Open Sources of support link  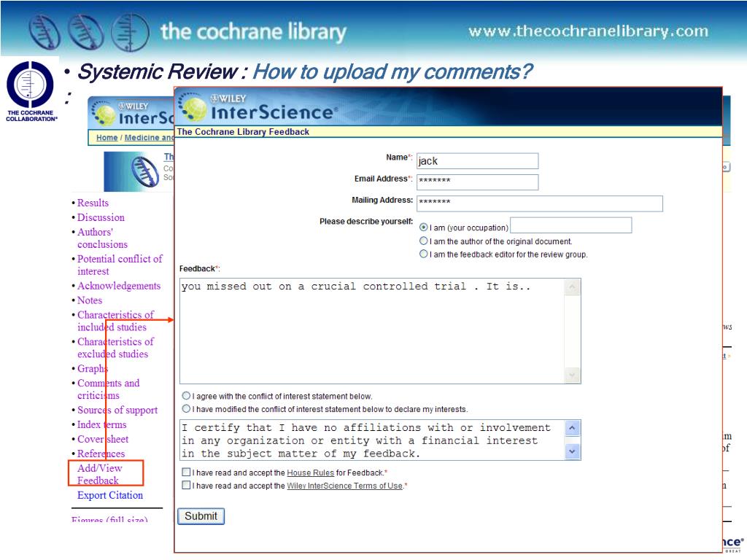coord(117,410)
